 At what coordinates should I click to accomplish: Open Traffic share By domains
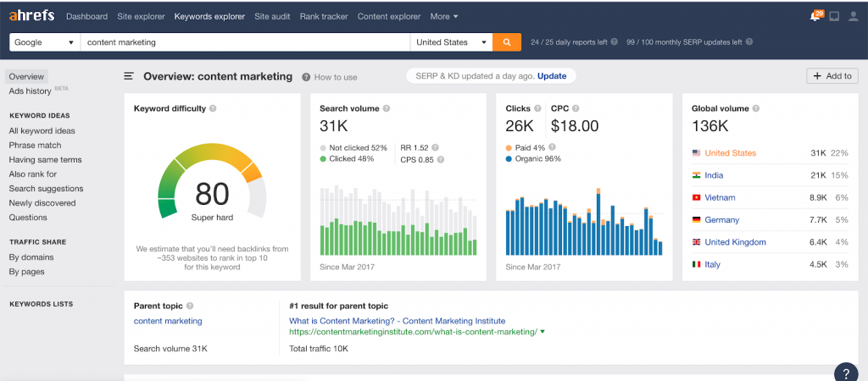[31, 257]
